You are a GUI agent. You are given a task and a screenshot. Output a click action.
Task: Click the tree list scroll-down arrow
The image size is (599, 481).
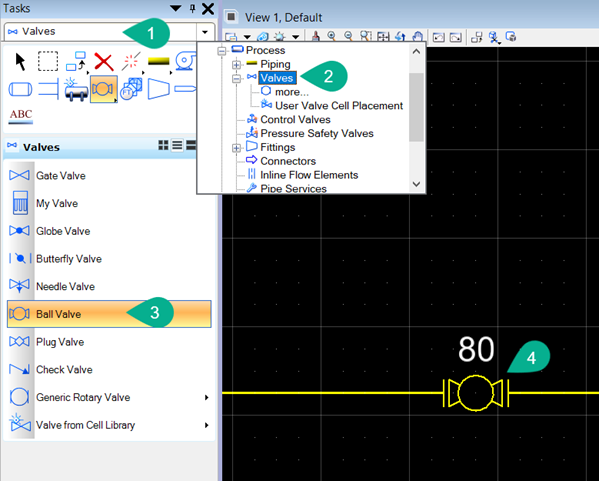[416, 184]
